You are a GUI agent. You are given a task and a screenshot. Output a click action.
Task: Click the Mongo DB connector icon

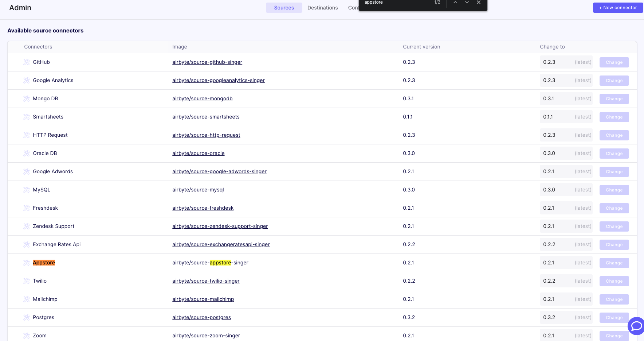pyautogui.click(x=27, y=98)
